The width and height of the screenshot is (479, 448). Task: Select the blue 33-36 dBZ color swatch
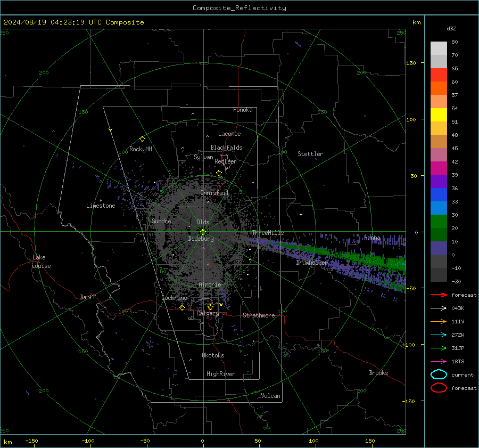click(439, 195)
